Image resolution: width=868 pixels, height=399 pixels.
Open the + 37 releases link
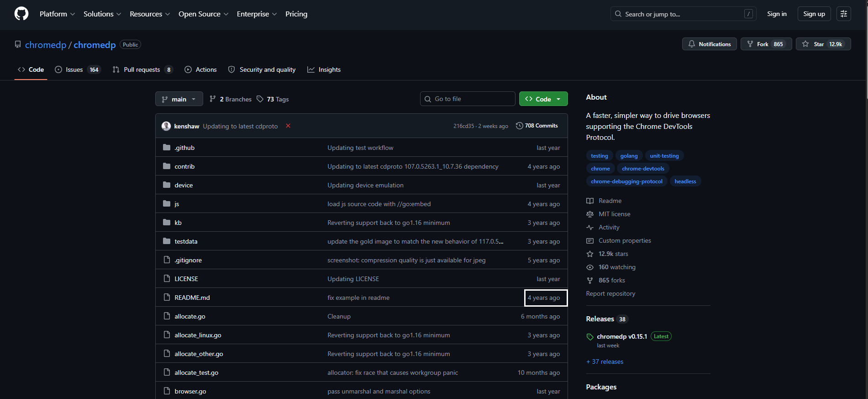[605, 362]
